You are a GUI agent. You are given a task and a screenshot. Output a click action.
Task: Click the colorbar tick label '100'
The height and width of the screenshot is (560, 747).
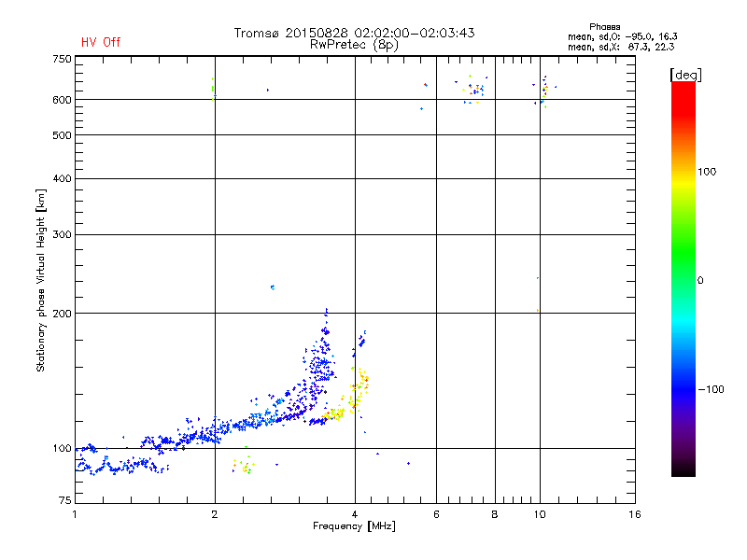(707, 172)
